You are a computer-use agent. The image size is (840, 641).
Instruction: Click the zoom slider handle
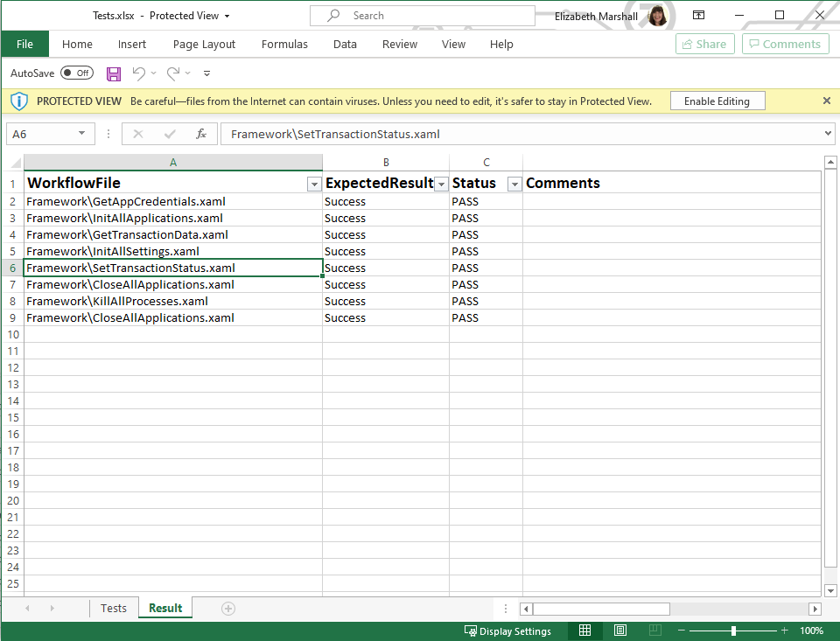coord(733,631)
